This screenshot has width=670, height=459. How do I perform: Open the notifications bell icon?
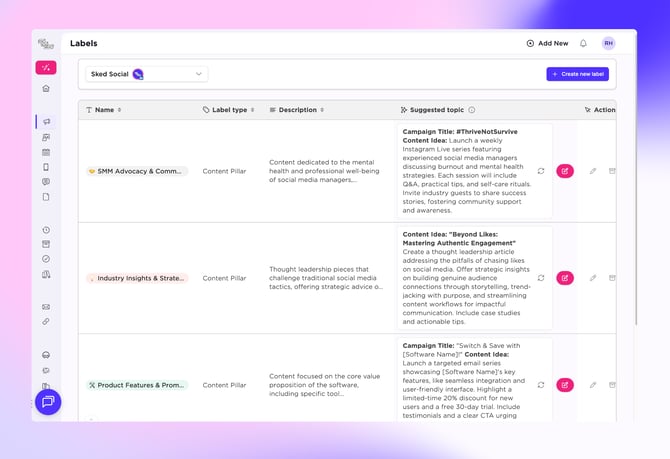point(583,44)
